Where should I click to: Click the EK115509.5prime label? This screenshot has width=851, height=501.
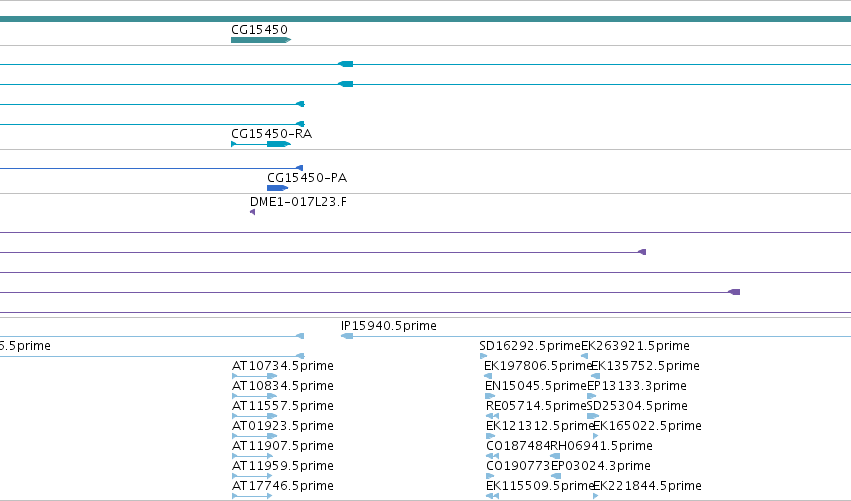click(539, 486)
